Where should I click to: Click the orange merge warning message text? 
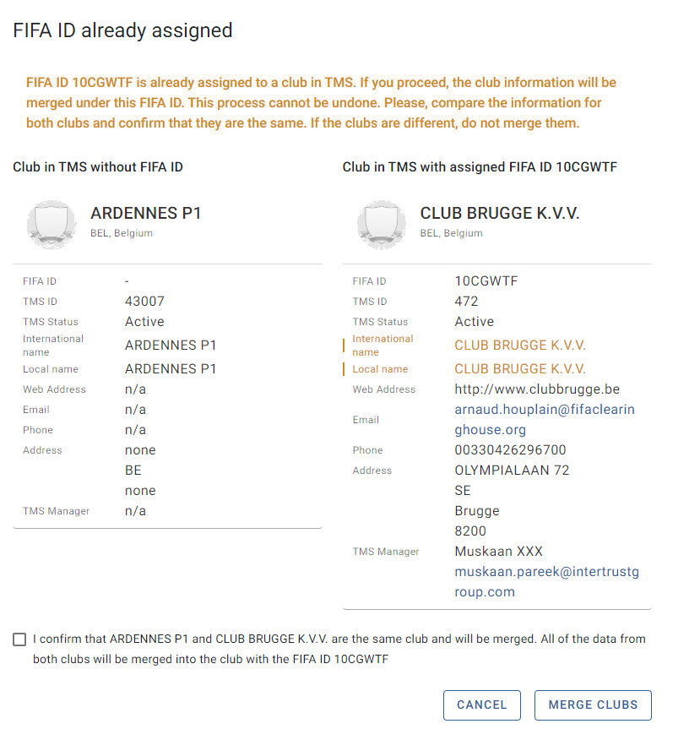tap(321, 103)
